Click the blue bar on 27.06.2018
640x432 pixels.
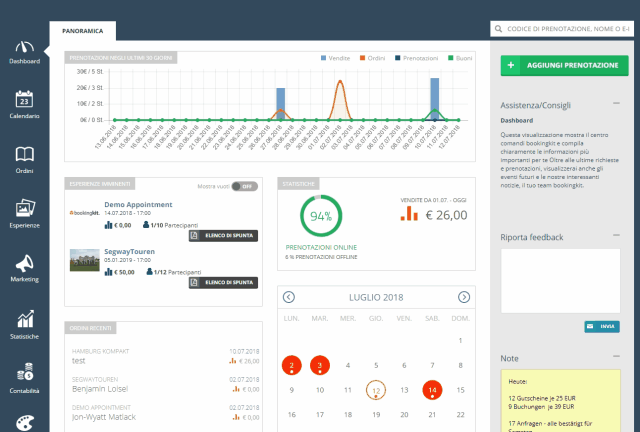point(280,104)
